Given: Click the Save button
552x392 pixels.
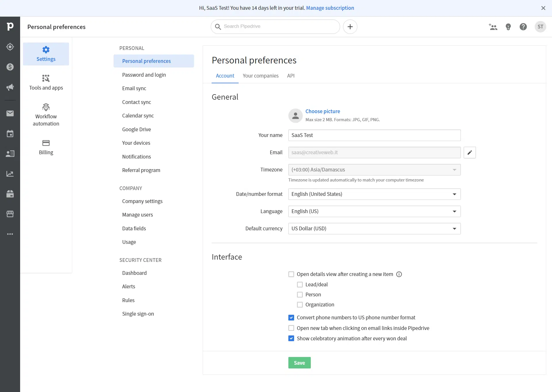Looking at the screenshot, I should [x=299, y=363].
